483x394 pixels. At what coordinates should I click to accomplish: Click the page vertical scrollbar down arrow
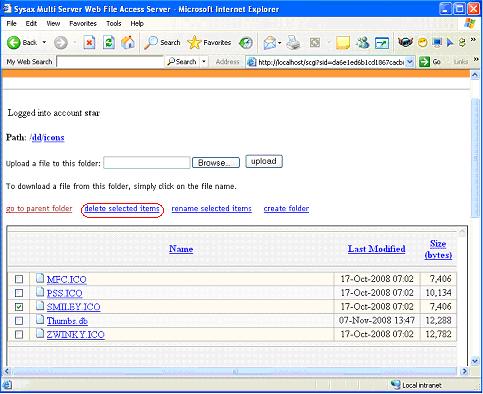click(475, 361)
